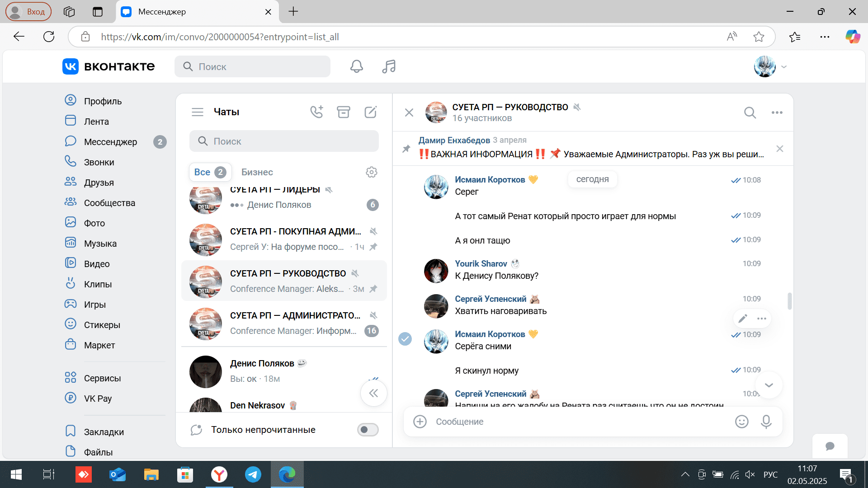868x488 pixels.
Task: Open conversation more options in chat header
Action: [x=777, y=113]
